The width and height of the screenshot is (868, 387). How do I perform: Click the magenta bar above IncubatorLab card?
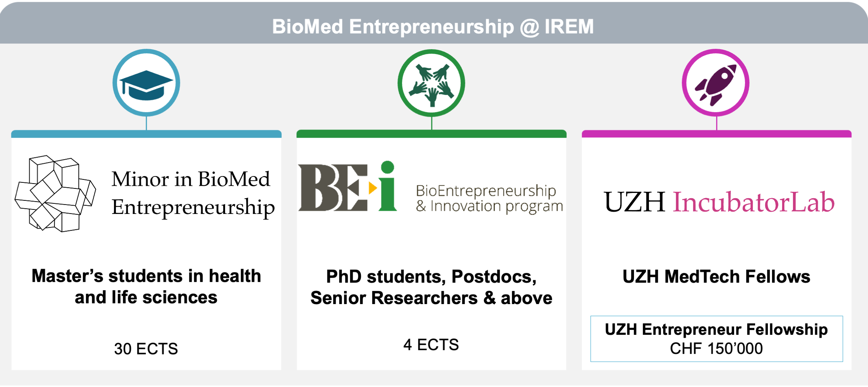716,134
